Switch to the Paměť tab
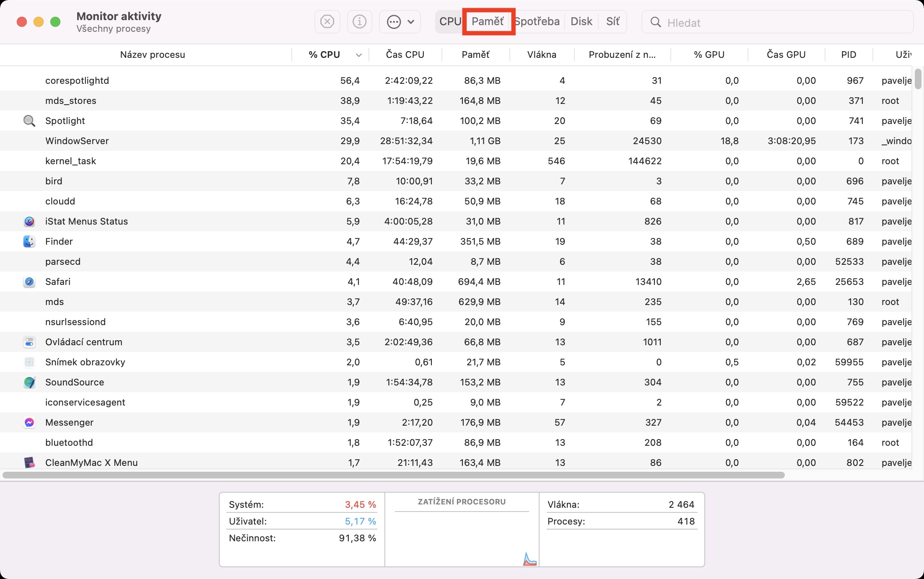 tap(488, 21)
